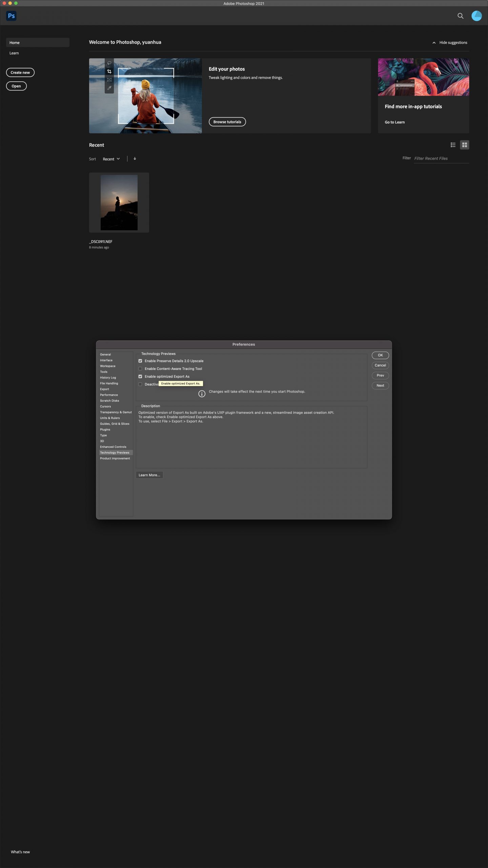Viewport: 488px width, 868px height.
Task: Disable Preserve Details 2.0 Upscale checkbox
Action: 140,361
